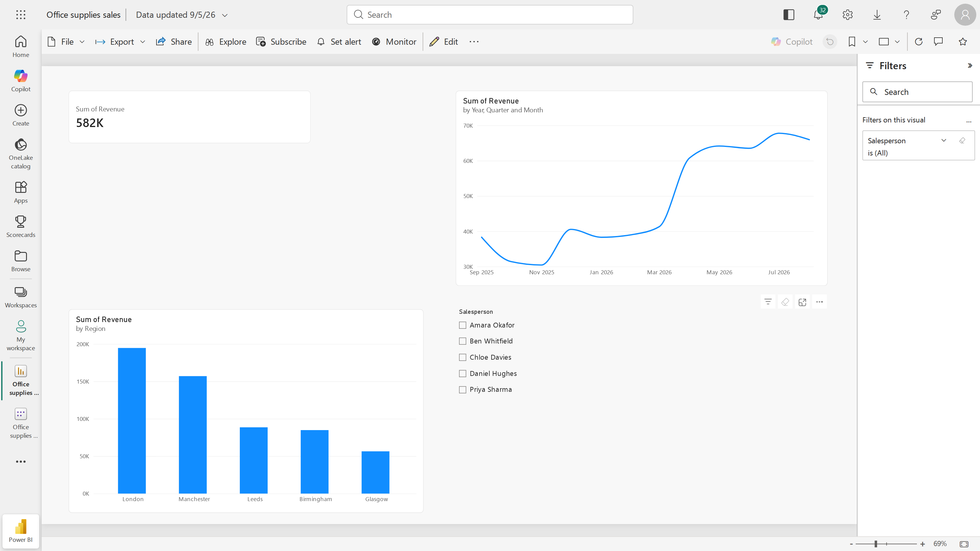This screenshot has width=980, height=551.
Task: Click the Filters pane Search field
Action: point(917,92)
